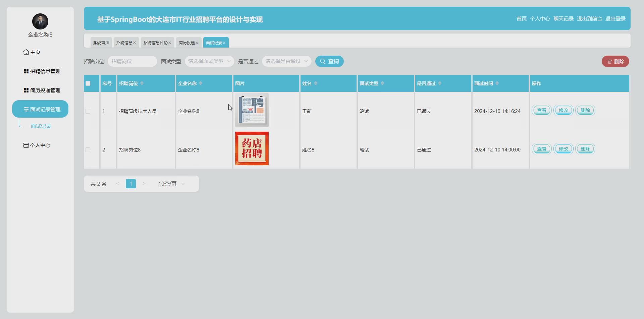644x319 pixels.
Task: Close the 招聘信息评论 tab
Action: pos(170,43)
